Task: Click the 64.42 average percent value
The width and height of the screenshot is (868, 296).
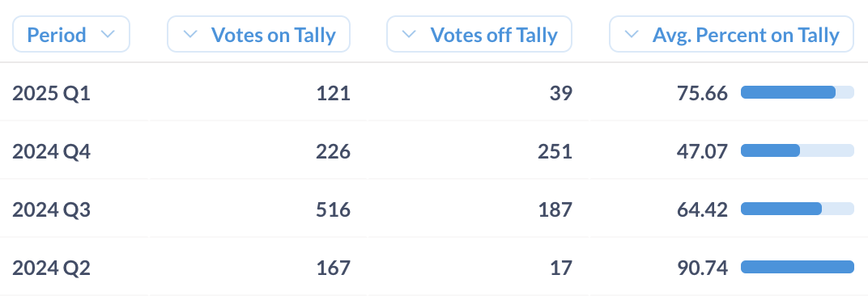Action: click(702, 209)
